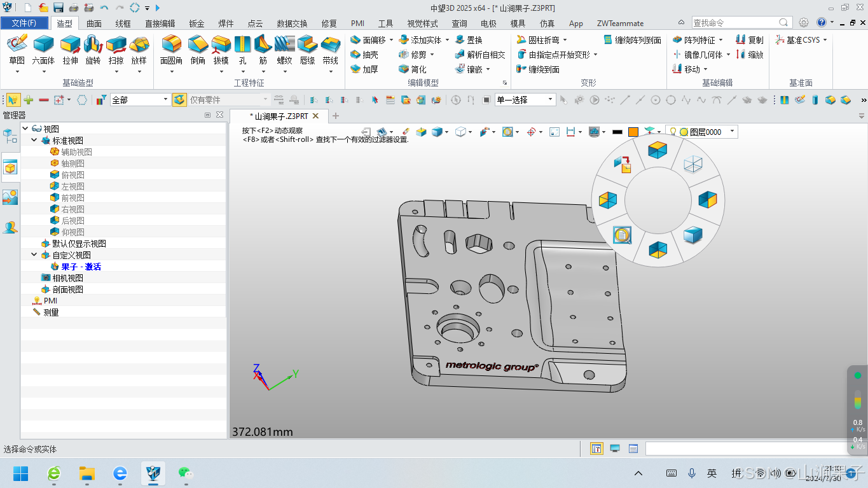Select the 抽壳 shell tool
This screenshot has width=868, height=488.
(x=364, y=55)
